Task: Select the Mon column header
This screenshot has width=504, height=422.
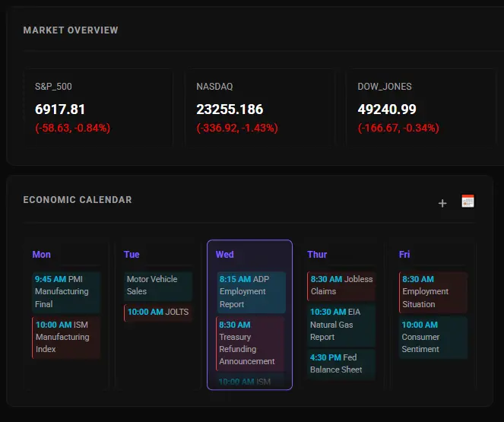Action: click(42, 255)
